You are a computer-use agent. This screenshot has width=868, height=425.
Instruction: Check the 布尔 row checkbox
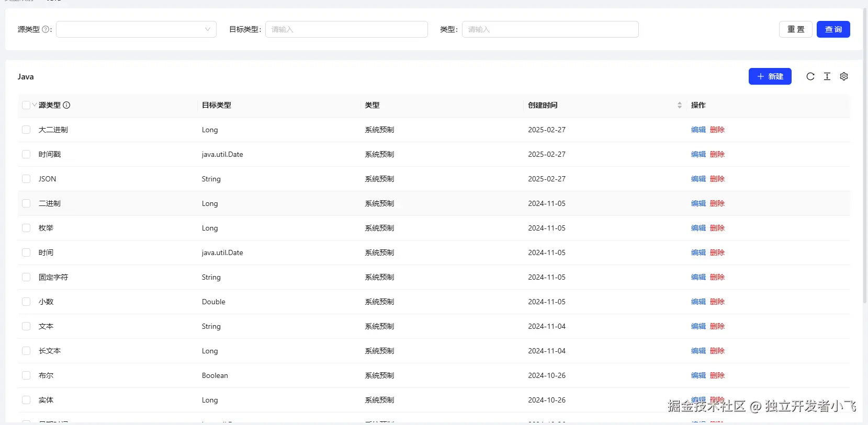[x=26, y=375]
